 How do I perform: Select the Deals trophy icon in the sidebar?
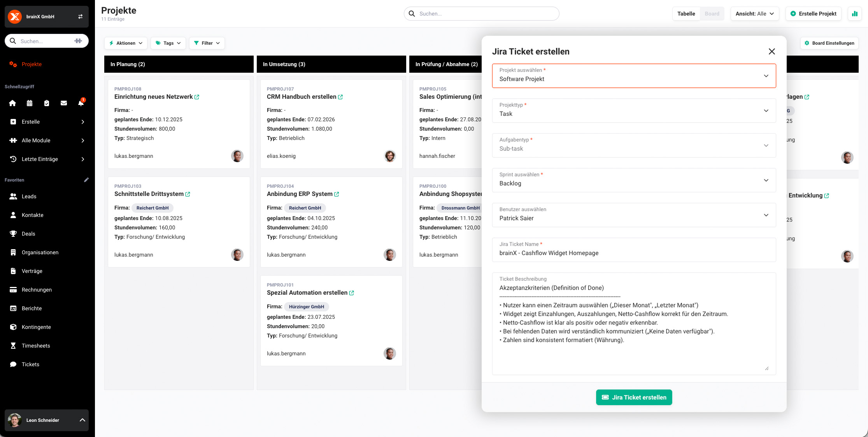[x=13, y=234]
